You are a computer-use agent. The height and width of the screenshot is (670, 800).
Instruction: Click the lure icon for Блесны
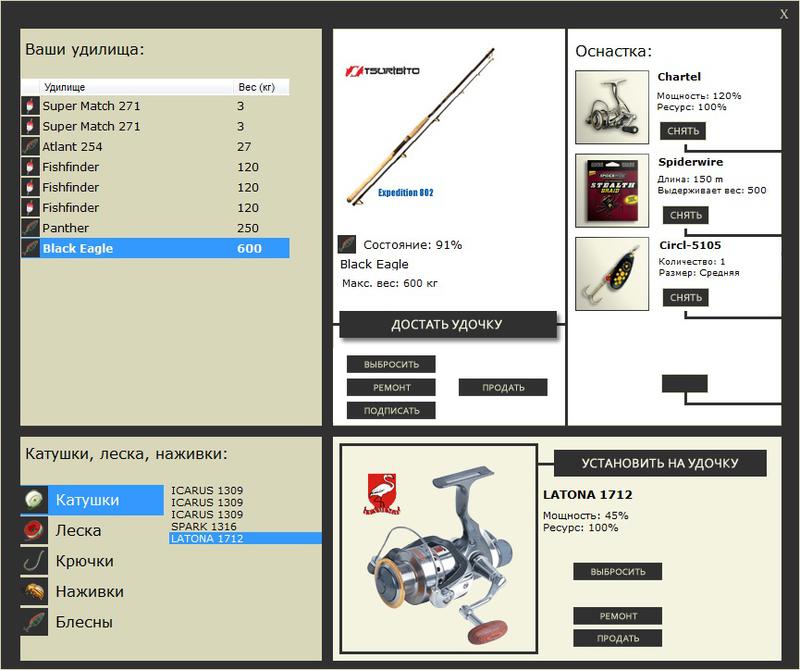coord(34,622)
